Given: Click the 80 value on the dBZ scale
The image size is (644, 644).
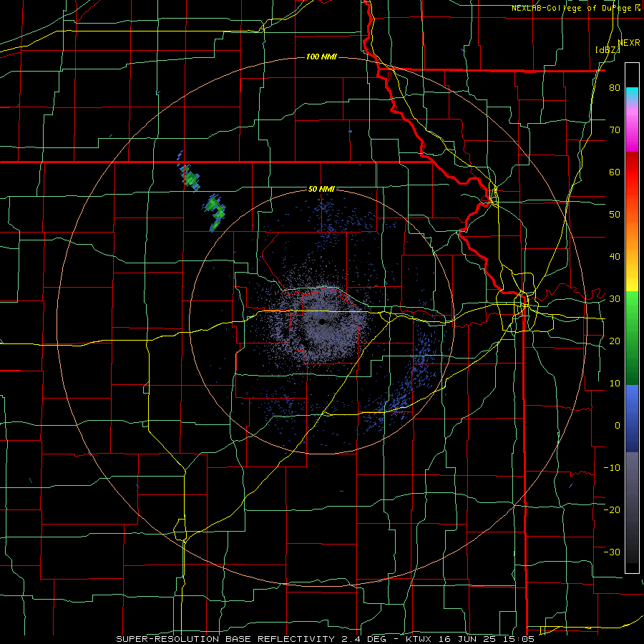Looking at the screenshot, I should click(x=615, y=88).
